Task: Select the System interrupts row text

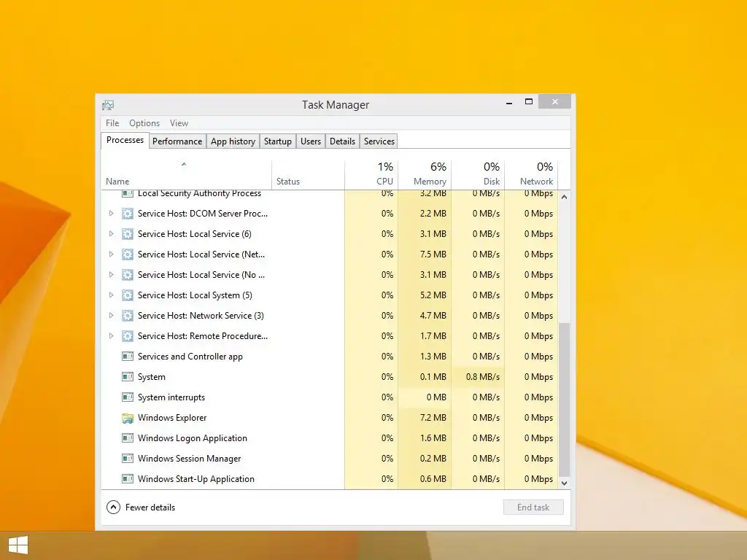Action: coord(171,397)
